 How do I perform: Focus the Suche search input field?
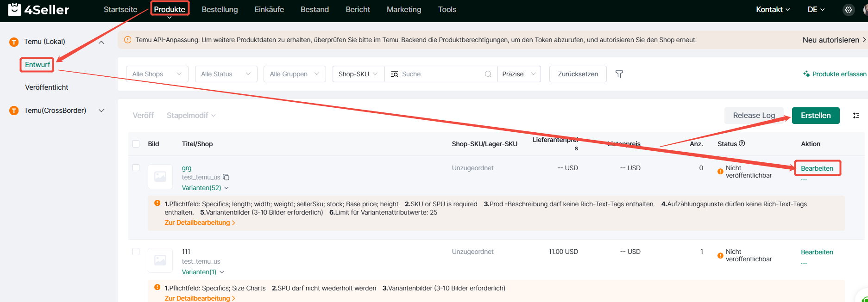click(442, 74)
